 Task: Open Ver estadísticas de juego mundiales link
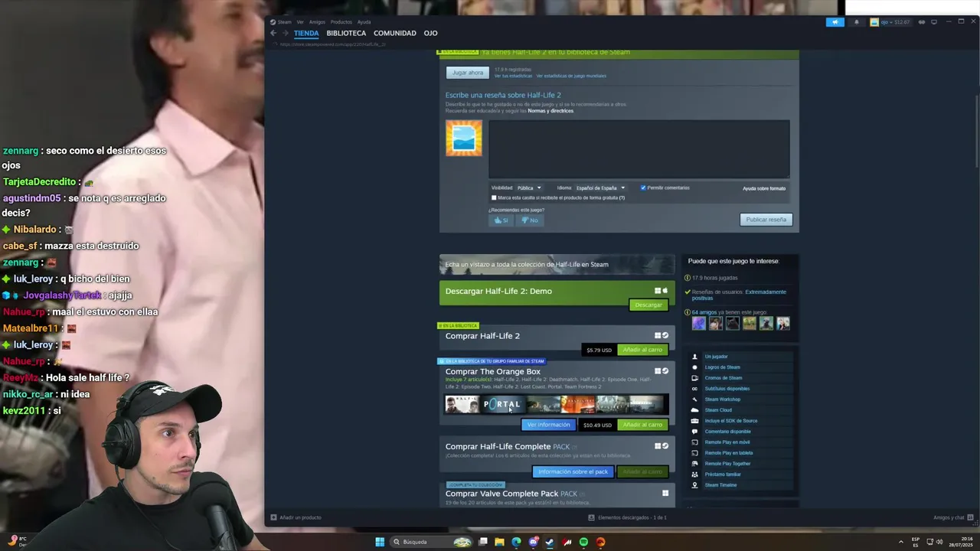(x=571, y=77)
